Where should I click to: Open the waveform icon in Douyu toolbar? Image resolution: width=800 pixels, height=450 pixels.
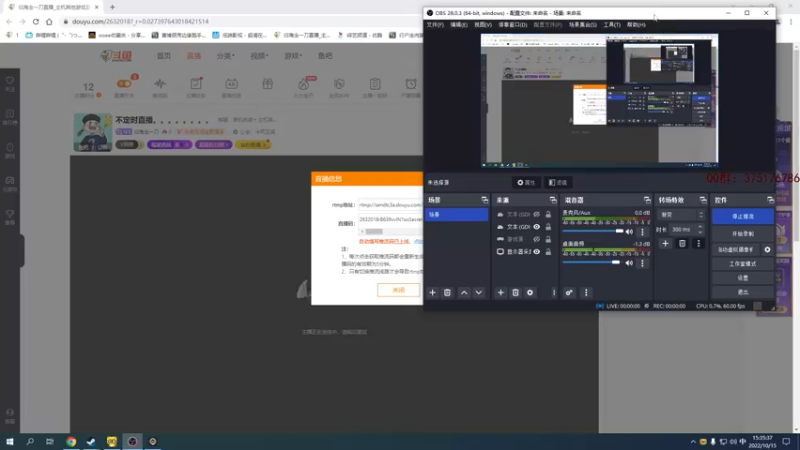tap(160, 84)
